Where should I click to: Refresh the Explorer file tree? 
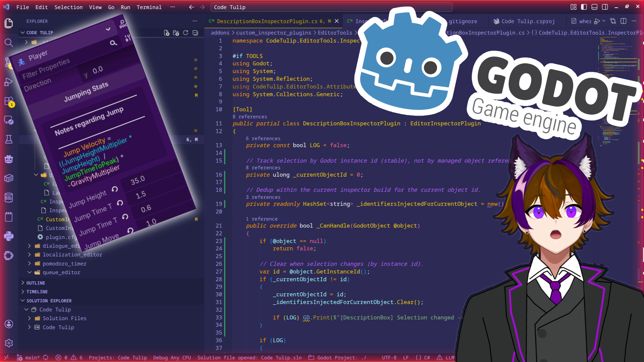coord(185,33)
